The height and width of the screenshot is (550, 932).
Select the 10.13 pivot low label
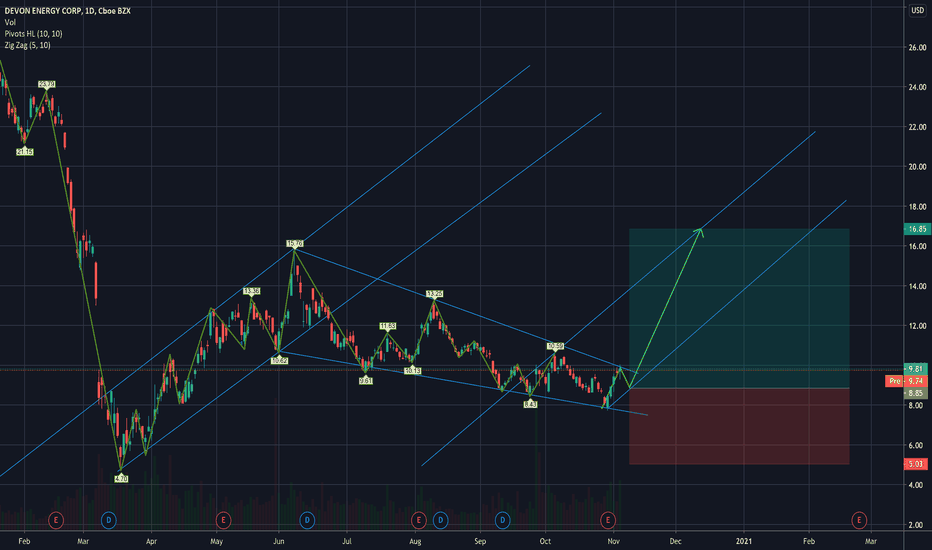[413, 371]
